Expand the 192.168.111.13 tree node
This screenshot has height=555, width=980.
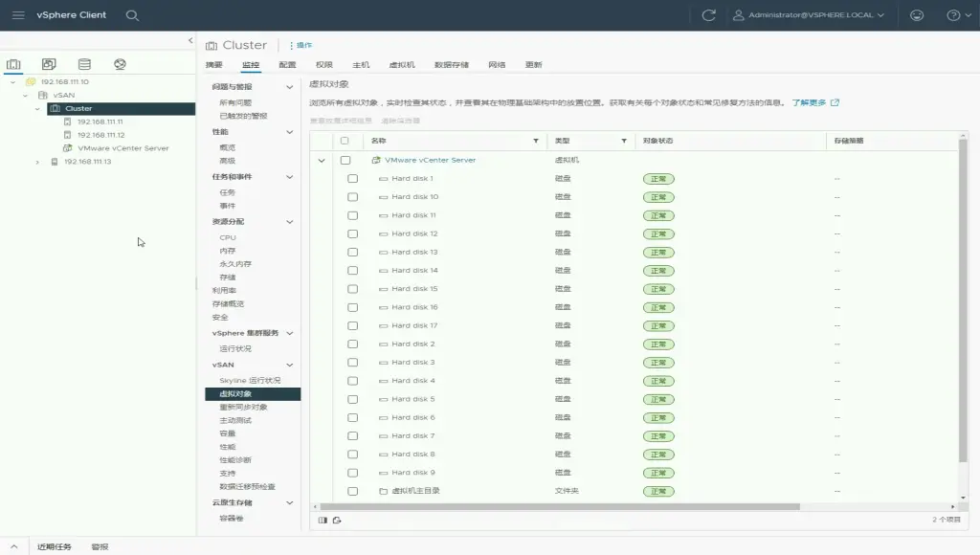pyautogui.click(x=37, y=162)
